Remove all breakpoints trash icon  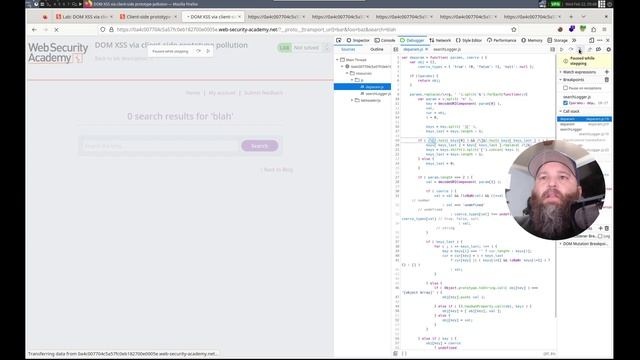[x=607, y=80]
